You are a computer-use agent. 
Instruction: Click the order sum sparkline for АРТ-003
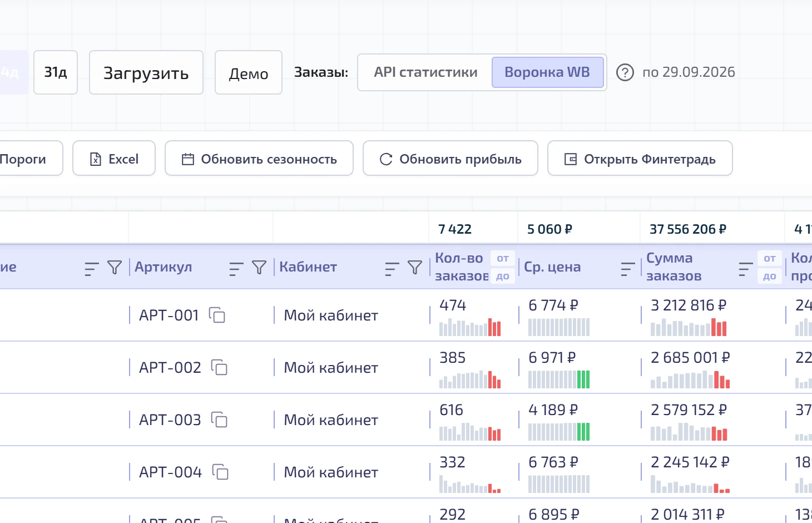point(689,431)
